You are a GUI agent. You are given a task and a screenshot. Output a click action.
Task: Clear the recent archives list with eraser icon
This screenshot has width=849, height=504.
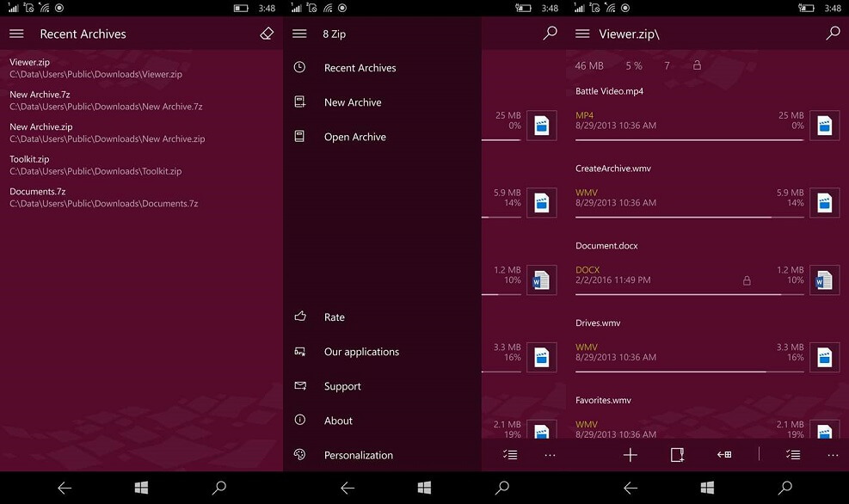[x=267, y=34]
